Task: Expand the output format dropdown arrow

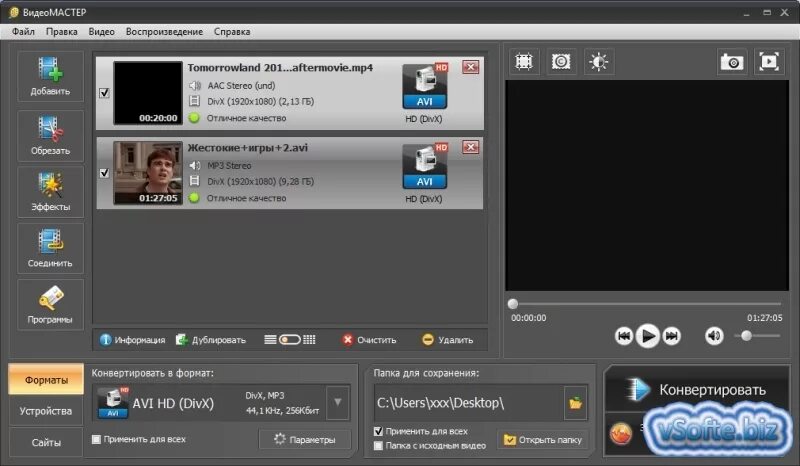Action: click(337, 403)
